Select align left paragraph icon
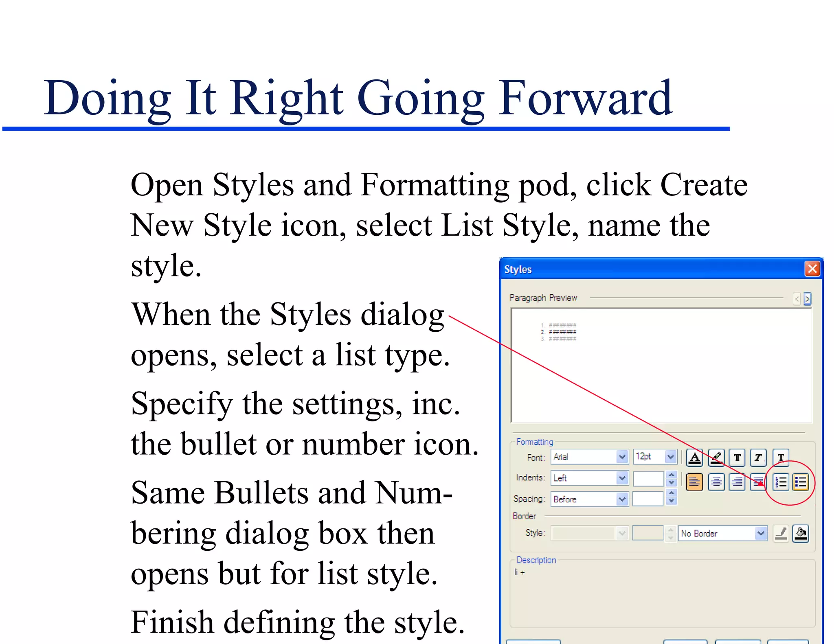Screen dimensions: 834x644 click(x=695, y=482)
